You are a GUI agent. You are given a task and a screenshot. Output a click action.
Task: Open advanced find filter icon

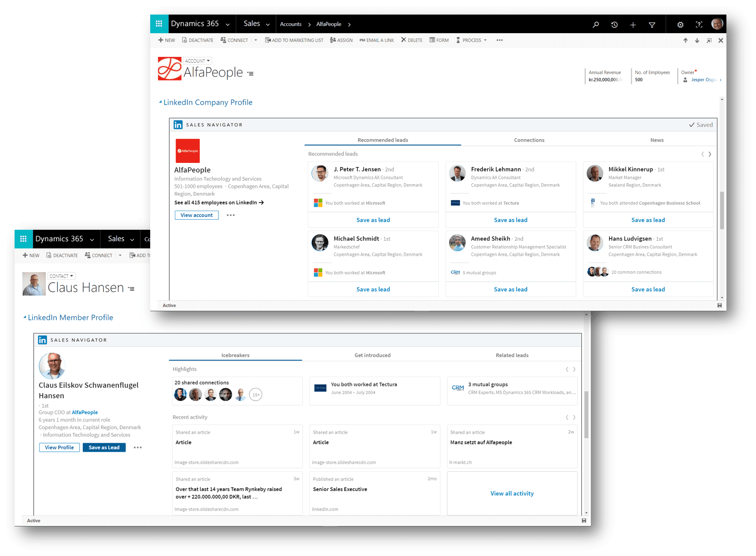point(652,25)
